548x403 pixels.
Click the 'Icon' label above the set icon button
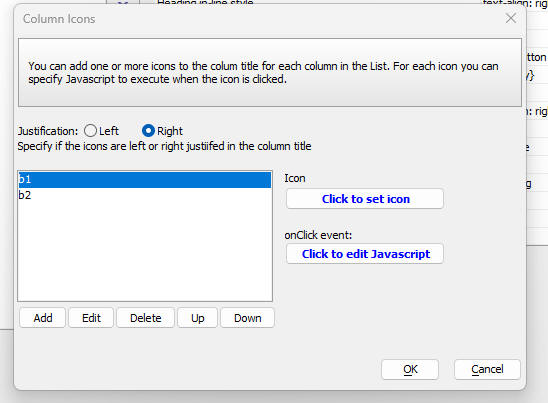295,178
